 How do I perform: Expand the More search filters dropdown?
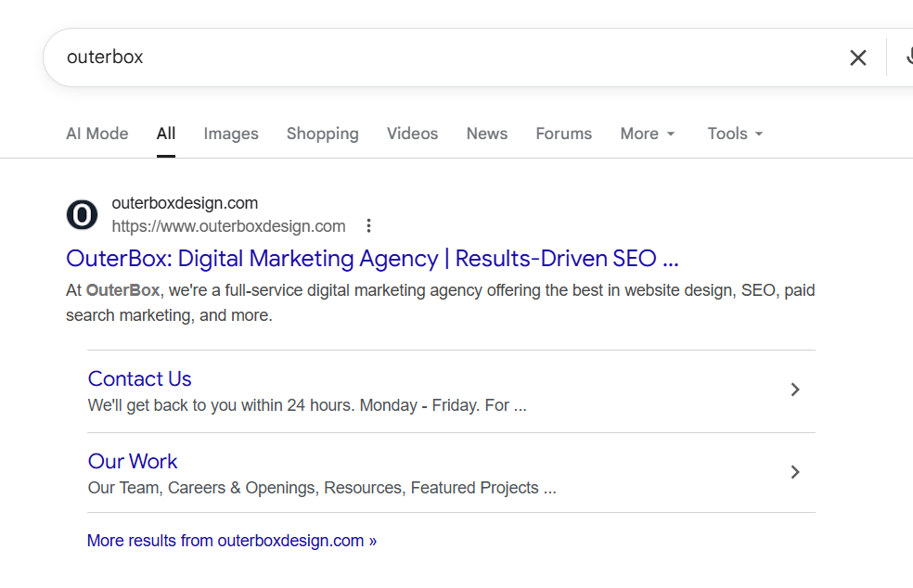648,134
